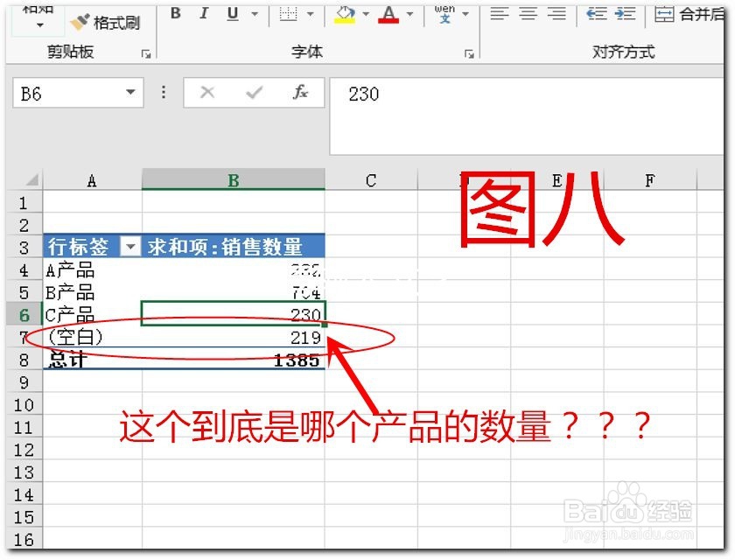Select the Italic formatting icon
The width and height of the screenshot is (735, 560).
point(203,15)
